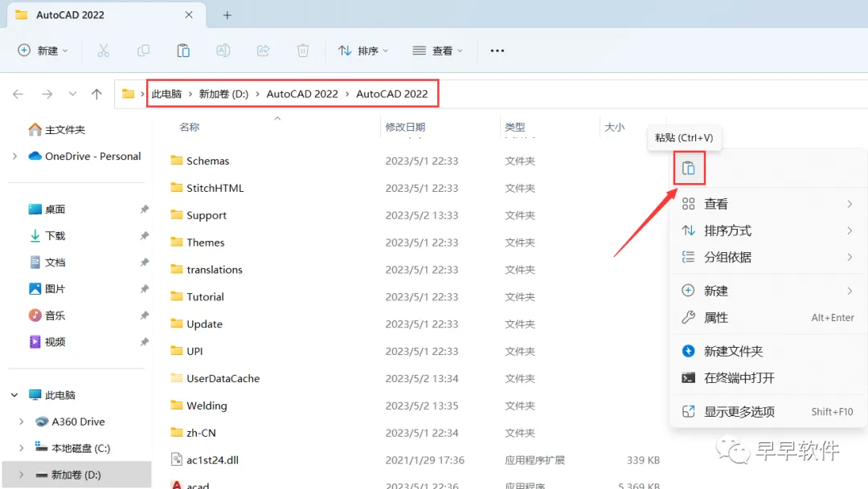
Task: Add a new tab with plus button
Action: coord(227,15)
